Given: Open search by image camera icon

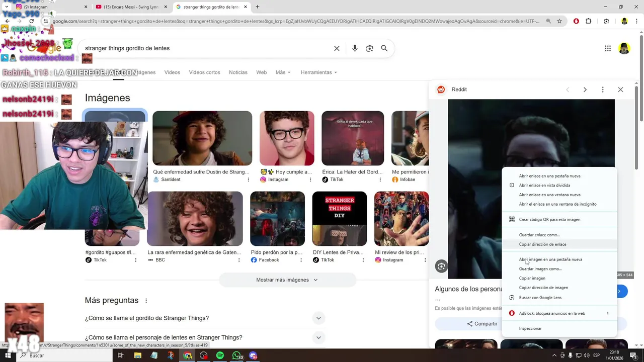Looking at the screenshot, I should pyautogui.click(x=369, y=48).
